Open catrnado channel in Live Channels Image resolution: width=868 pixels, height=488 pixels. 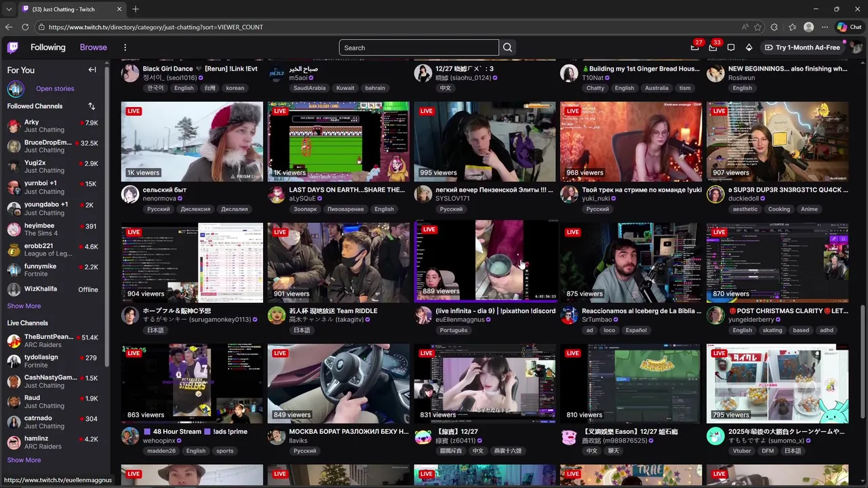coord(52,422)
